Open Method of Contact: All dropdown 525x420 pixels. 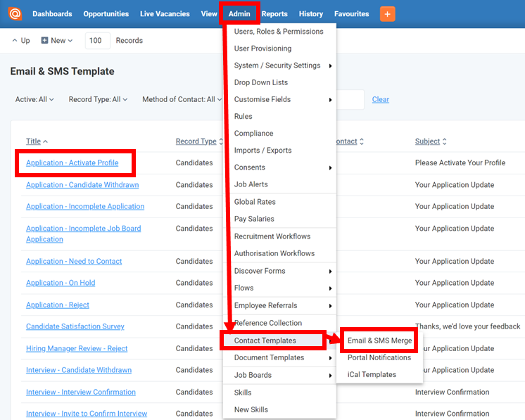[x=182, y=99]
